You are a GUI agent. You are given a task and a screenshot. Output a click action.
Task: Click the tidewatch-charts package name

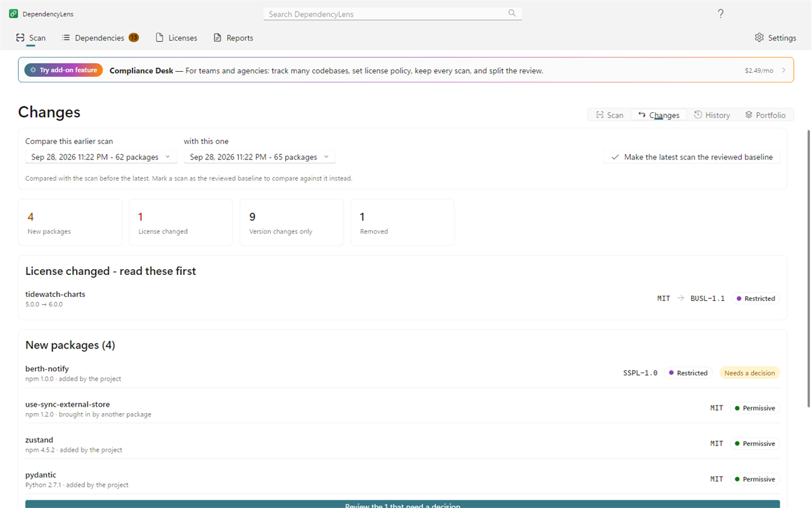pos(55,294)
